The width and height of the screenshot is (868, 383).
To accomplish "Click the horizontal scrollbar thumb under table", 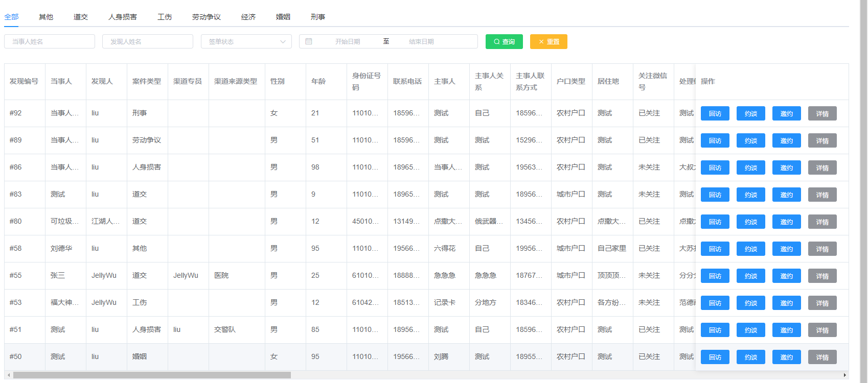I will [x=152, y=375].
